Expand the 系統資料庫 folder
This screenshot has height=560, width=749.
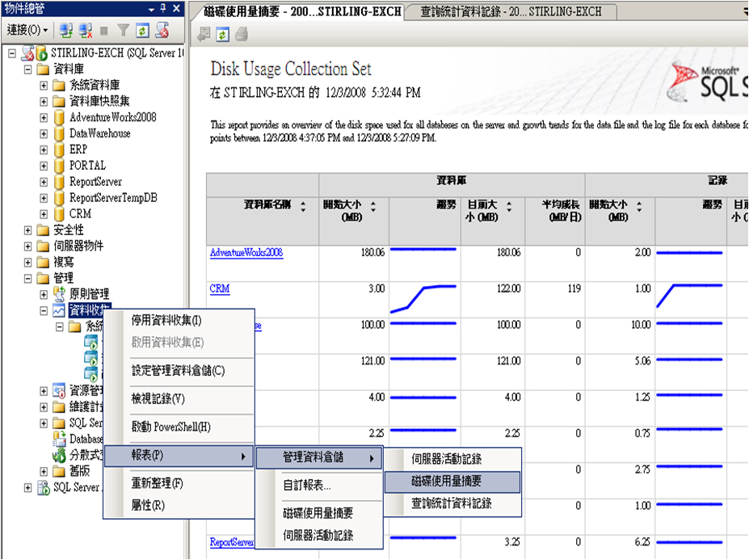44,86
